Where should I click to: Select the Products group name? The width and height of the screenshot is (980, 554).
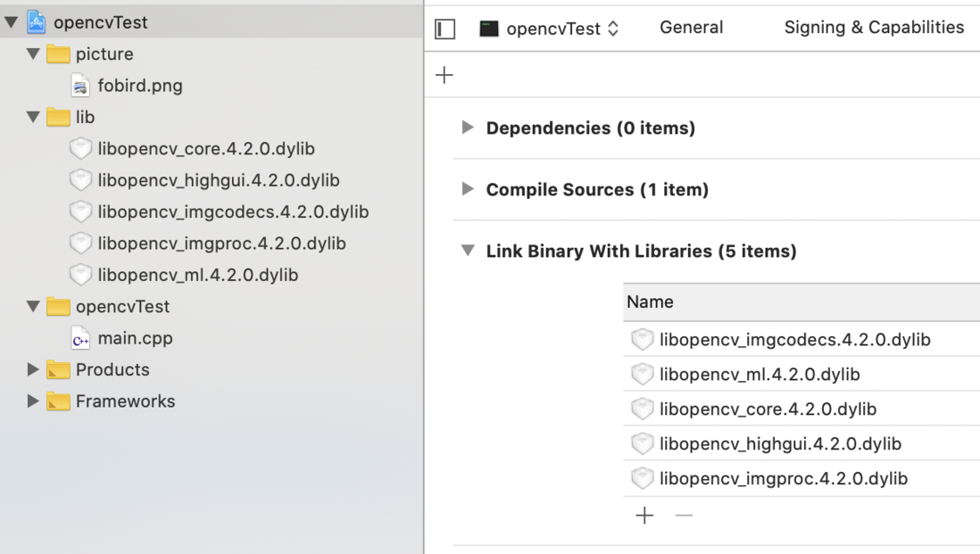click(x=112, y=369)
